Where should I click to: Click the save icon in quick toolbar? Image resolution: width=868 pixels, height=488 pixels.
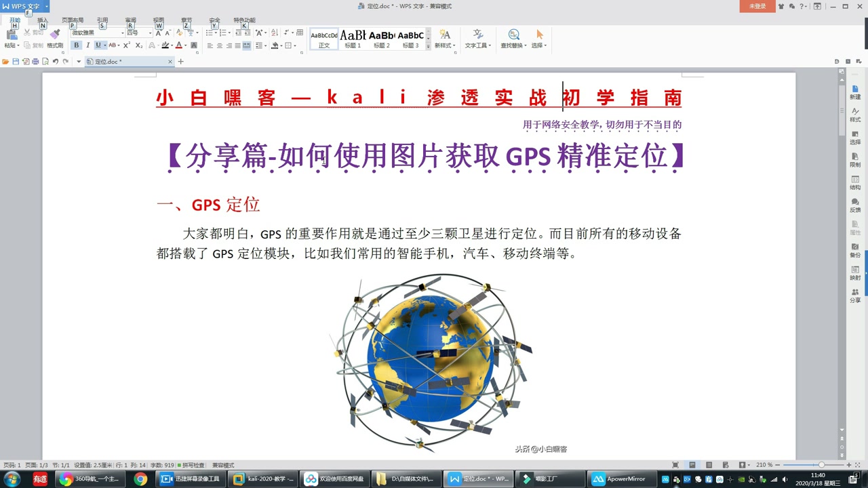pyautogui.click(x=16, y=62)
